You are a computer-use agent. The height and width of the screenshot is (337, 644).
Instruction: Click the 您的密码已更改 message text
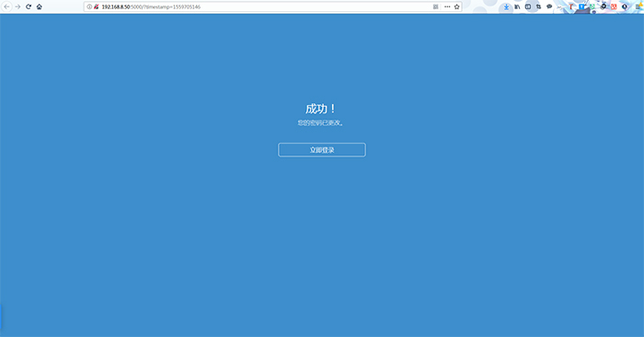(320, 122)
